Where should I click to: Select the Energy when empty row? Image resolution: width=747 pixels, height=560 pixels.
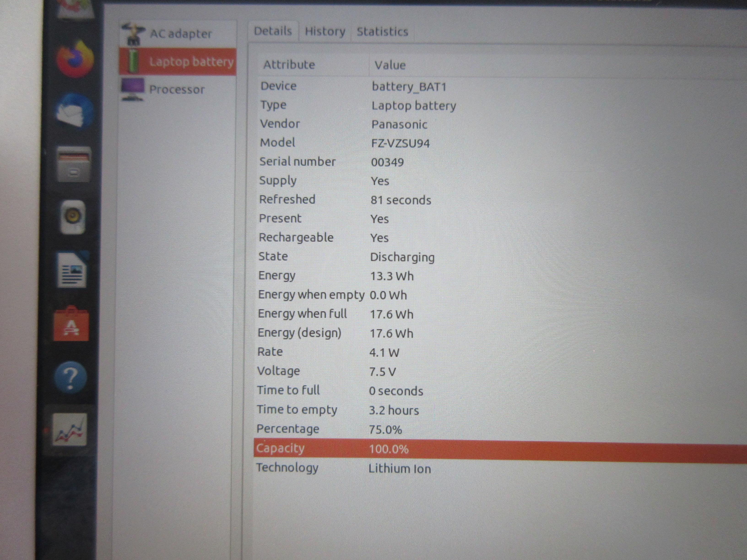(x=311, y=295)
